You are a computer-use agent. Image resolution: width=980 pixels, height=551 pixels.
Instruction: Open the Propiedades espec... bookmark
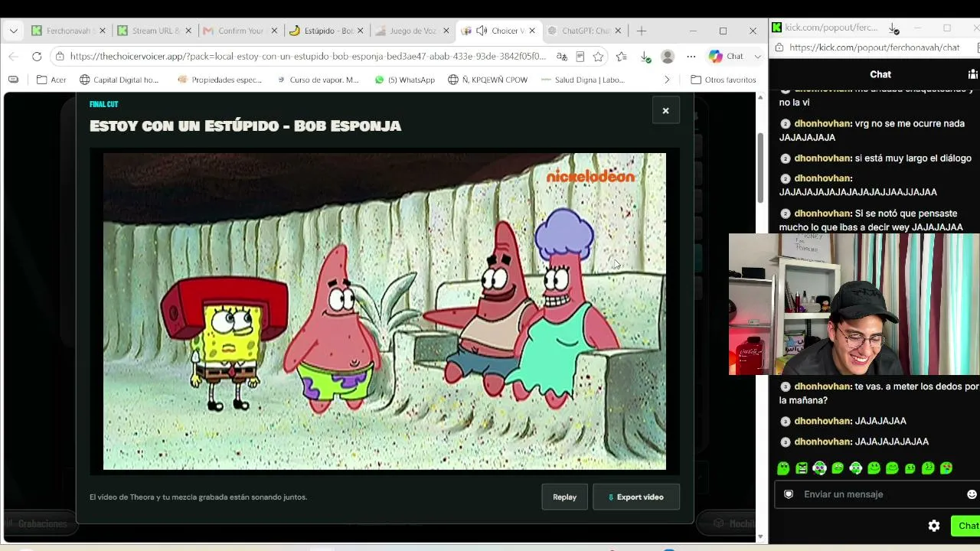(x=220, y=80)
